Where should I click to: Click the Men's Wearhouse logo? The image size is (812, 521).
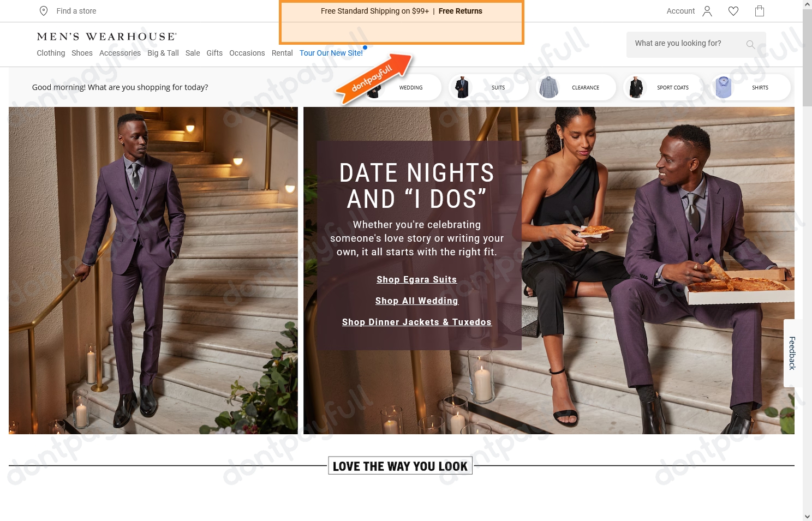[x=107, y=37]
